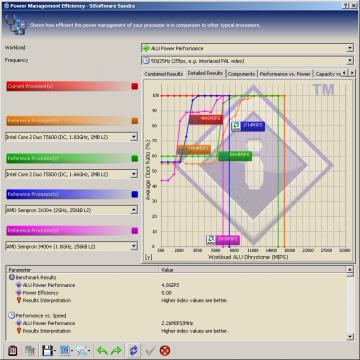This screenshot has height=360, width=360.
Task: Click the results list scroll up arrow
Action: [x=350, y=270]
